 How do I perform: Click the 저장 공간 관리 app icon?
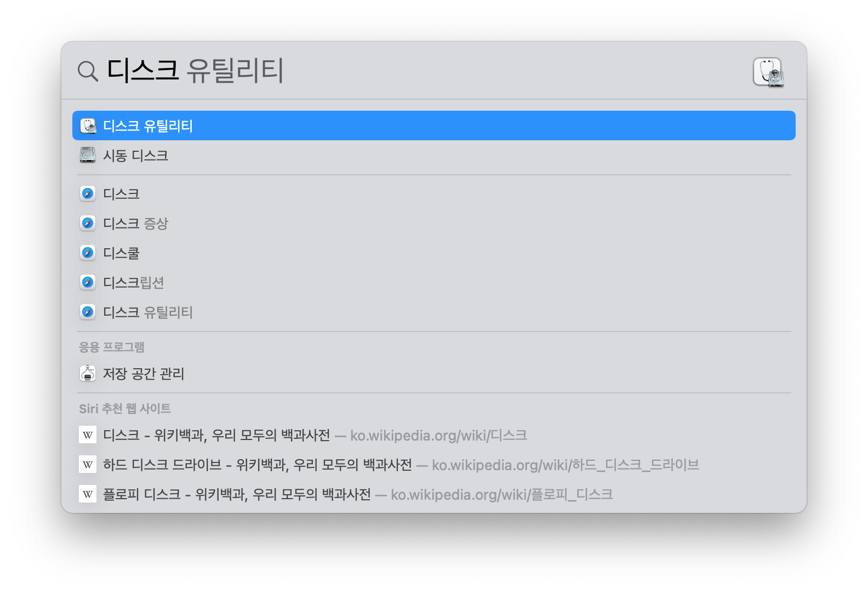click(88, 374)
